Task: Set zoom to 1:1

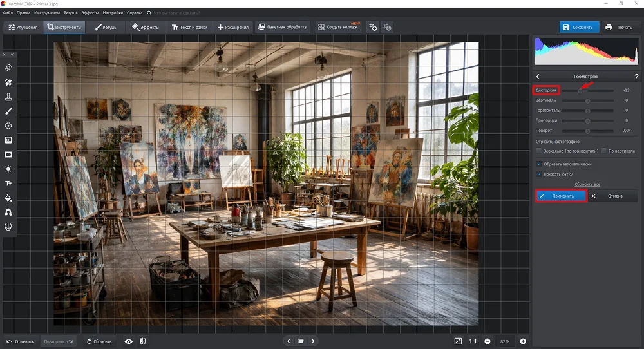Action: [x=473, y=341]
